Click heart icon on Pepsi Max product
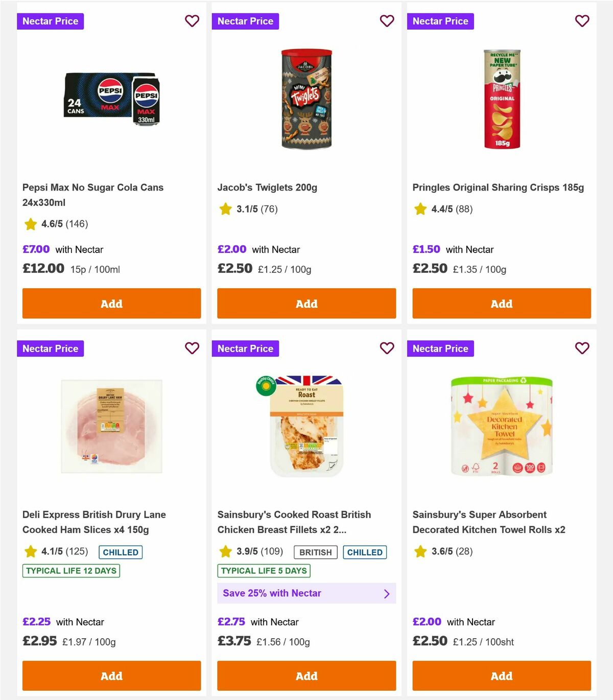 pyautogui.click(x=192, y=21)
